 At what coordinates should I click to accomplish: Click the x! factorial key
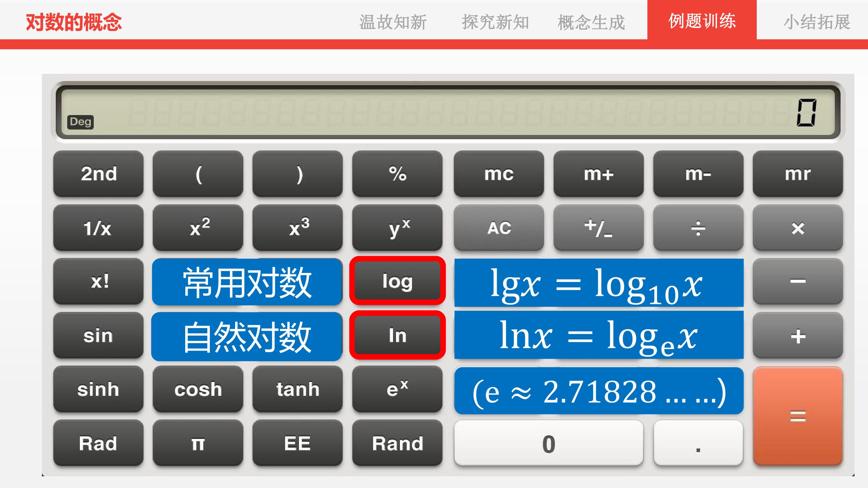tap(98, 282)
